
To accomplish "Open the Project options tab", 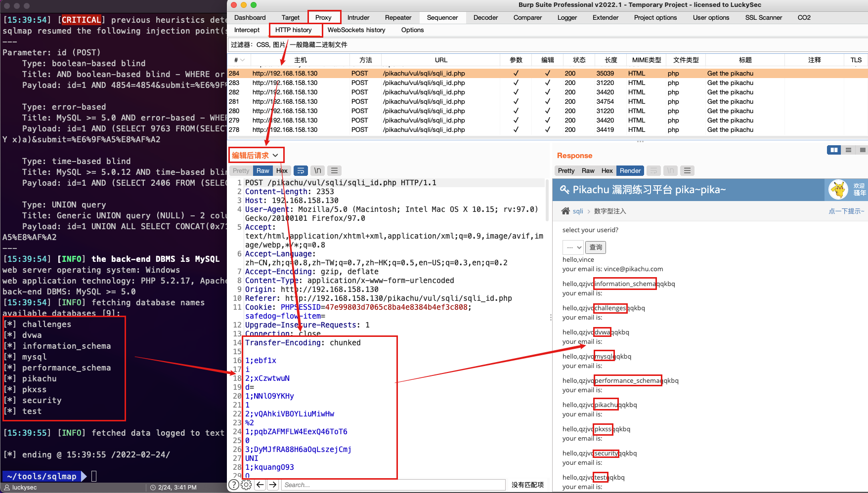I will pos(655,17).
